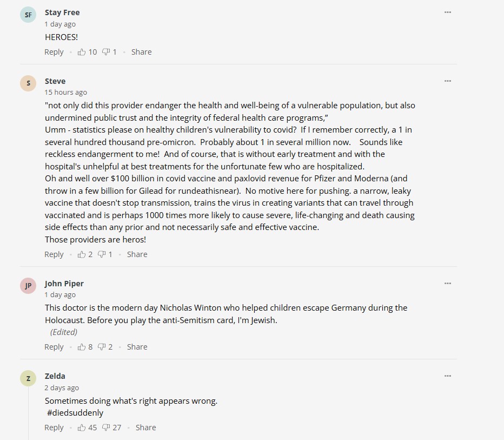Open options menu for Steve's comment
The width and height of the screenshot is (504, 440).
[x=447, y=81]
